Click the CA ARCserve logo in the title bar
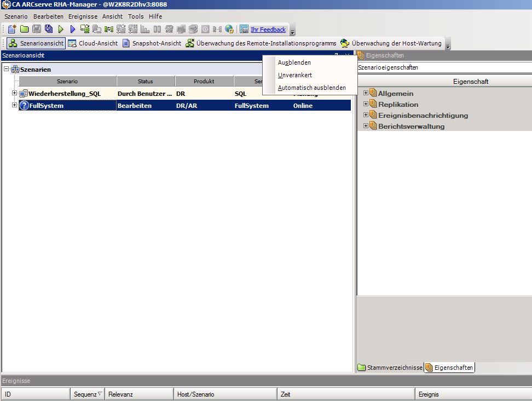Screen dimensions: 532x401 tap(6, 4)
